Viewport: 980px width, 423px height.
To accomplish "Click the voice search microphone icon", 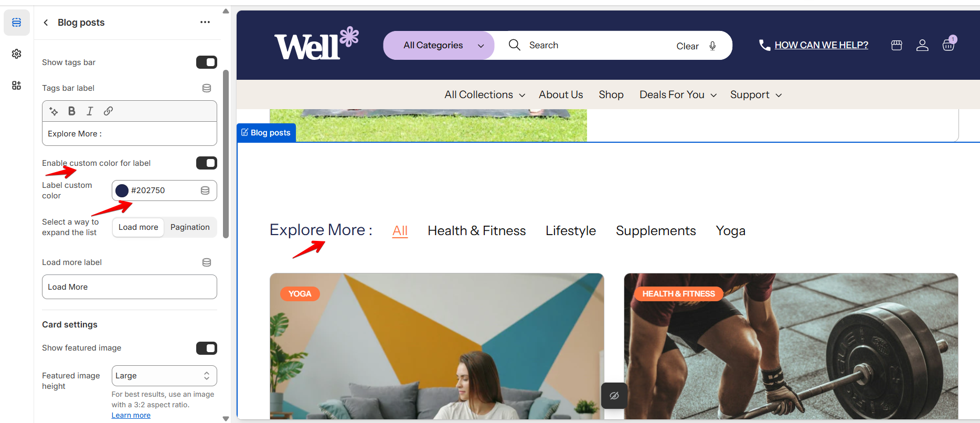I will [x=712, y=46].
